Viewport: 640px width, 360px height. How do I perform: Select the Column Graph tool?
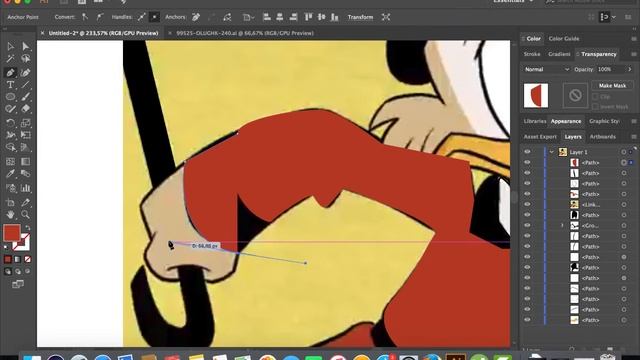coord(25,188)
